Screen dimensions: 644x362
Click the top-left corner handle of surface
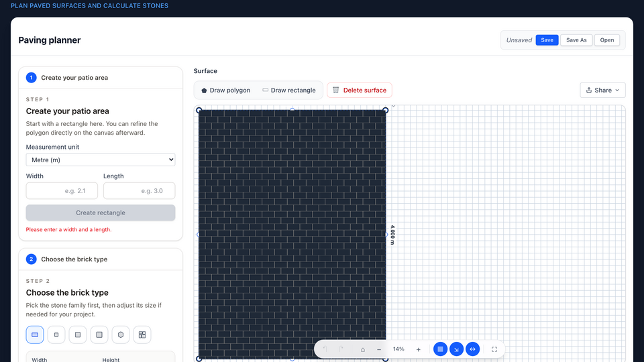pyautogui.click(x=199, y=110)
